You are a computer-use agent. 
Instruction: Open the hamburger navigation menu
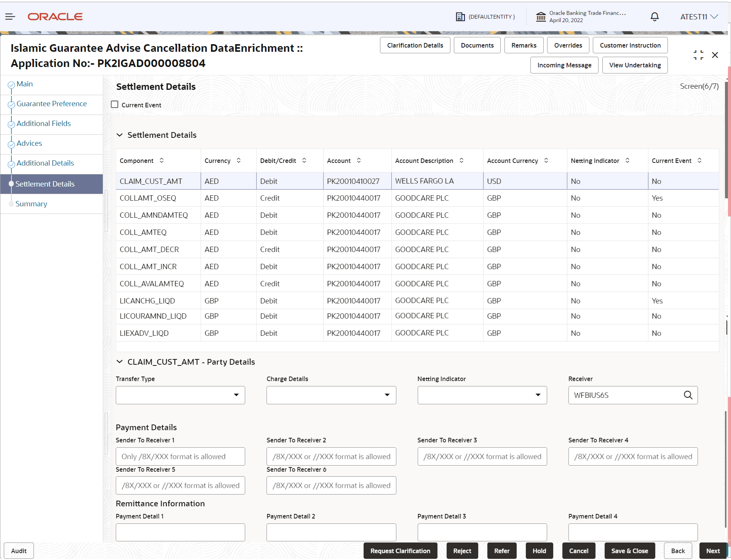(10, 17)
